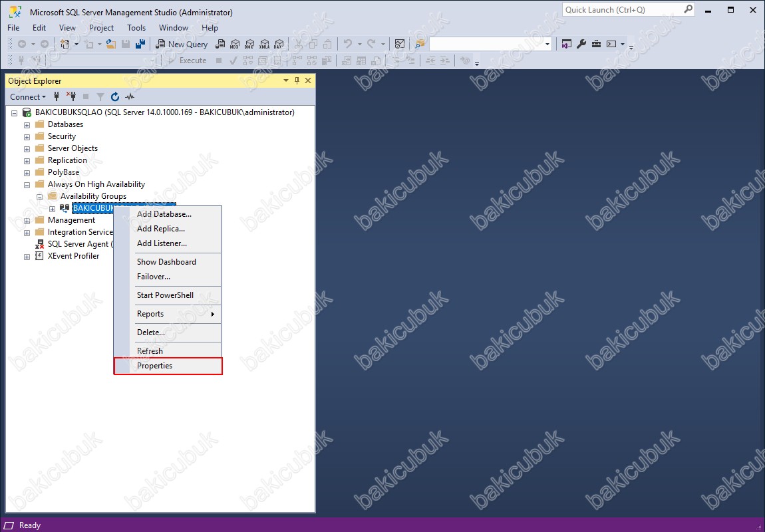Open the Activity Monitor toolbar icon
765x532 pixels.
400,44
